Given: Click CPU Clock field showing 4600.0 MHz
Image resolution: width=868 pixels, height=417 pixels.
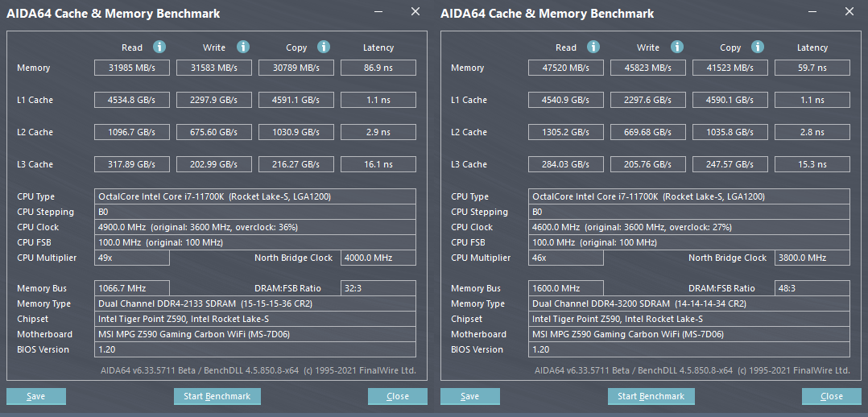Looking at the screenshot, I should 689,227.
